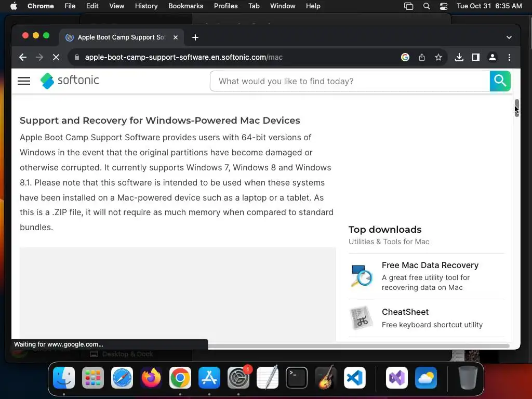Close the Apple Boot Camp Support tab
Image resolution: width=532 pixels, height=399 pixels.
click(x=176, y=37)
